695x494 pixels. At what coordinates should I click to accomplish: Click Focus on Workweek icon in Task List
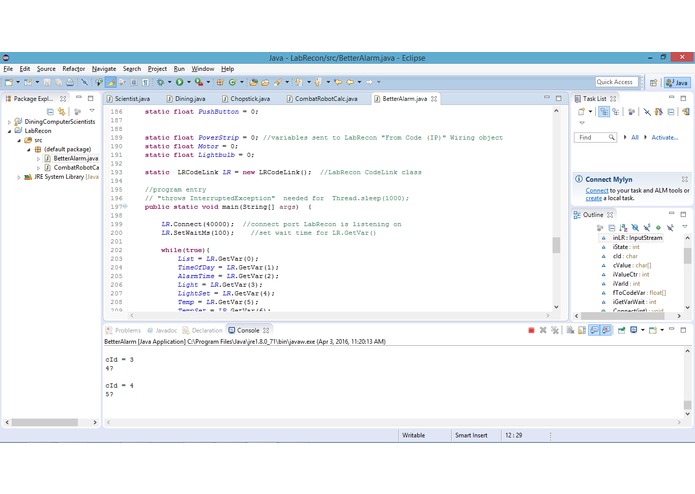tap(631, 112)
